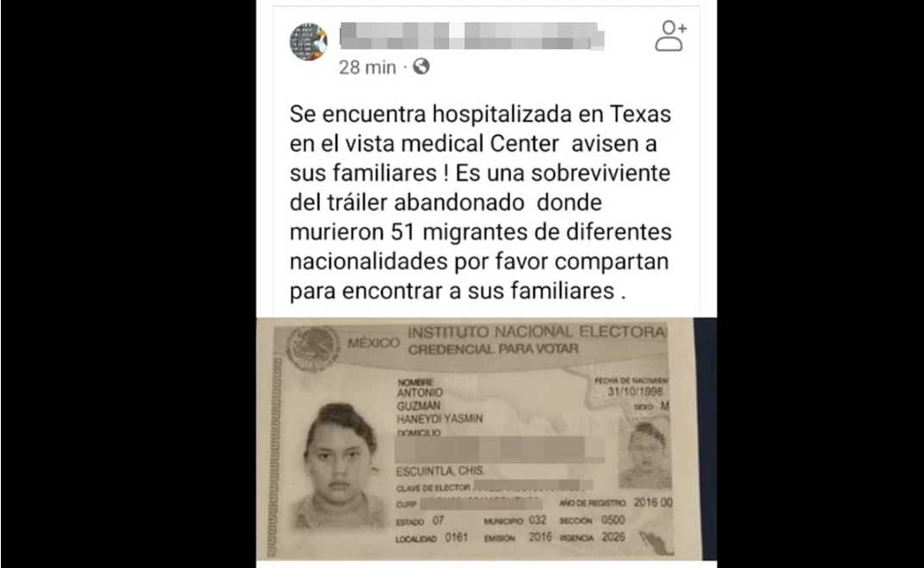The image size is (924, 568).
Task: Click the 'AÑO DE REGISTRO' label
Action: (x=592, y=503)
